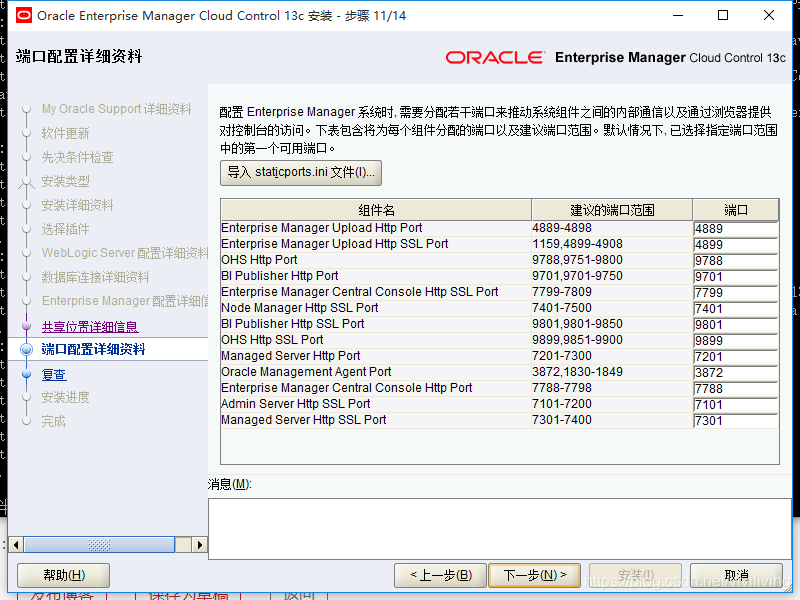The height and width of the screenshot is (600, 800).
Task: Open 复查 step link
Action: pyautogui.click(x=54, y=374)
